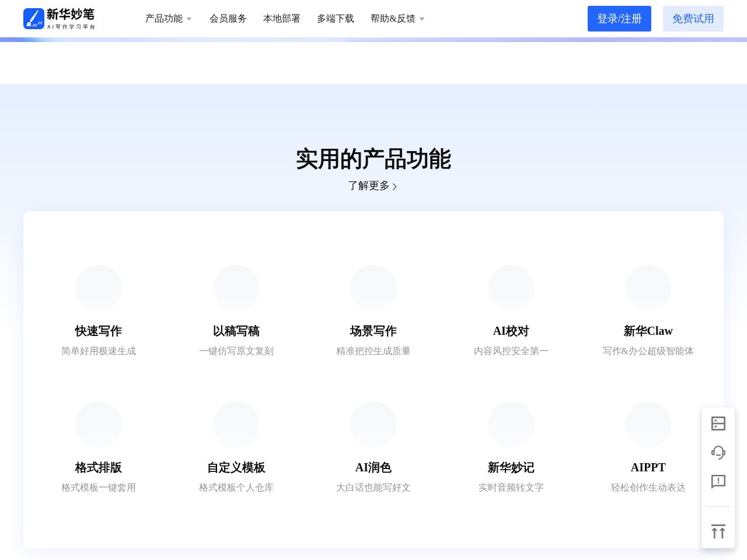Click the chevron next to 了解更多
The image size is (747, 560).
pos(395,187)
